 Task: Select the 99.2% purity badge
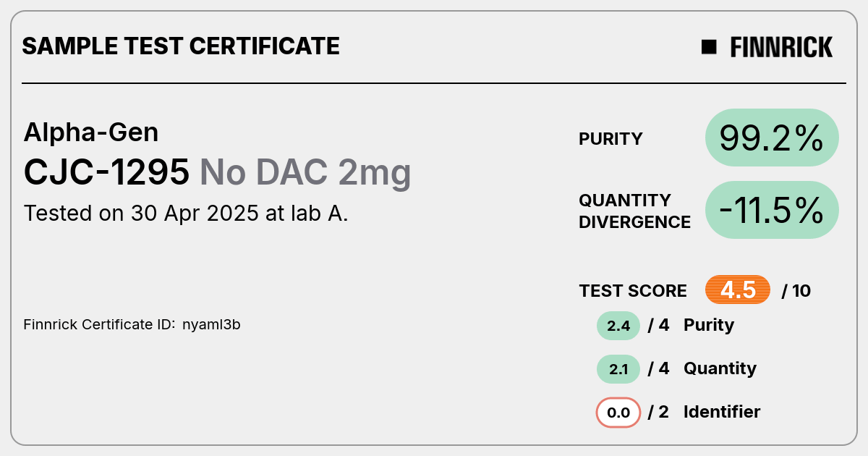tap(772, 138)
